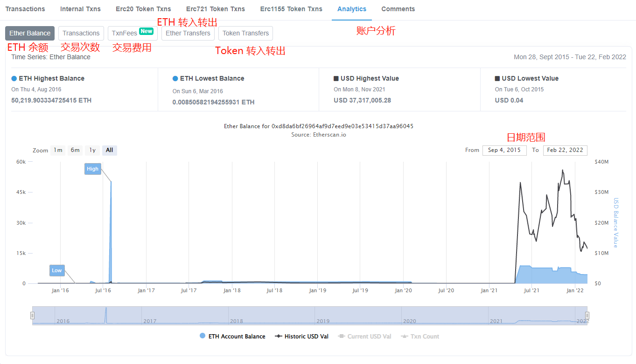
Task: Open Erc721 Token Txns tab
Action: 216,9
